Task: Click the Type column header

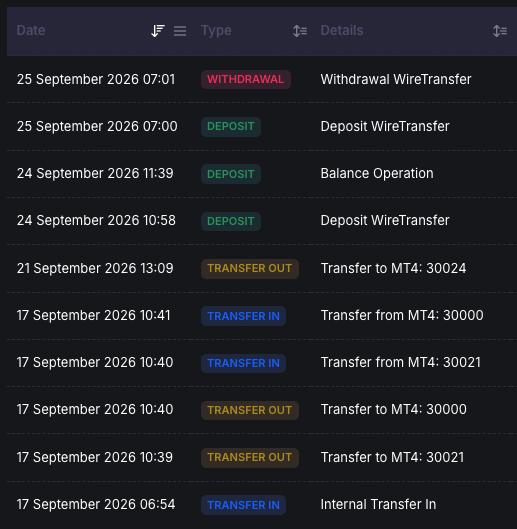Action: (216, 30)
